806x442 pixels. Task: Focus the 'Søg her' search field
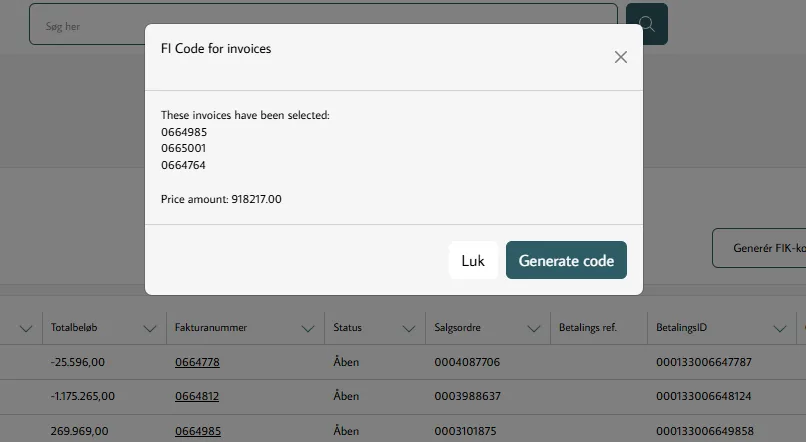click(x=323, y=24)
